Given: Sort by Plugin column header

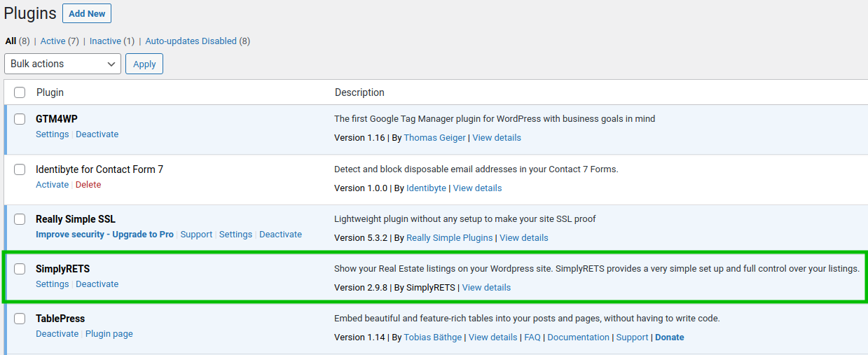Looking at the screenshot, I should point(50,92).
